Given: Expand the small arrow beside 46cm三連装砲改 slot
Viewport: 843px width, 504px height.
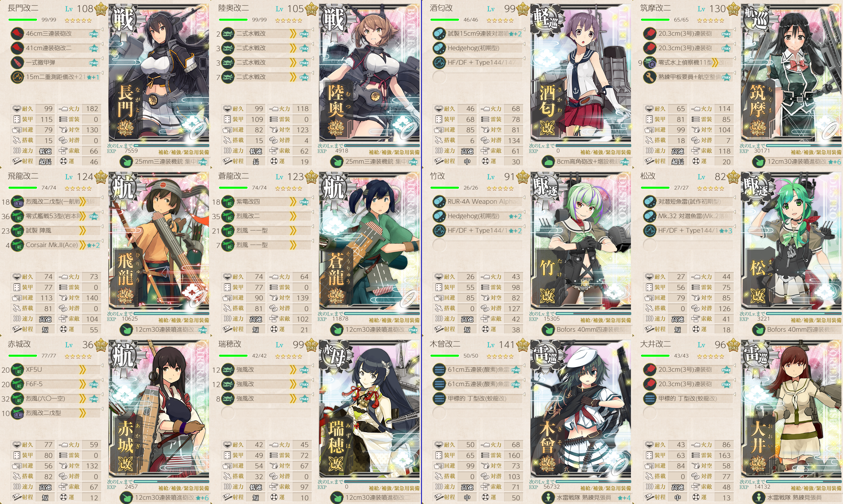Looking at the screenshot, I should [102, 30].
